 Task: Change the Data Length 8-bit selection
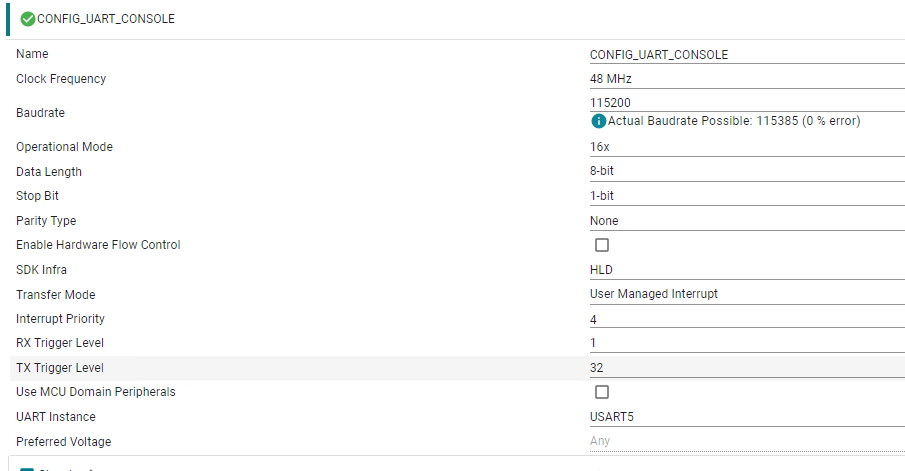click(747, 171)
